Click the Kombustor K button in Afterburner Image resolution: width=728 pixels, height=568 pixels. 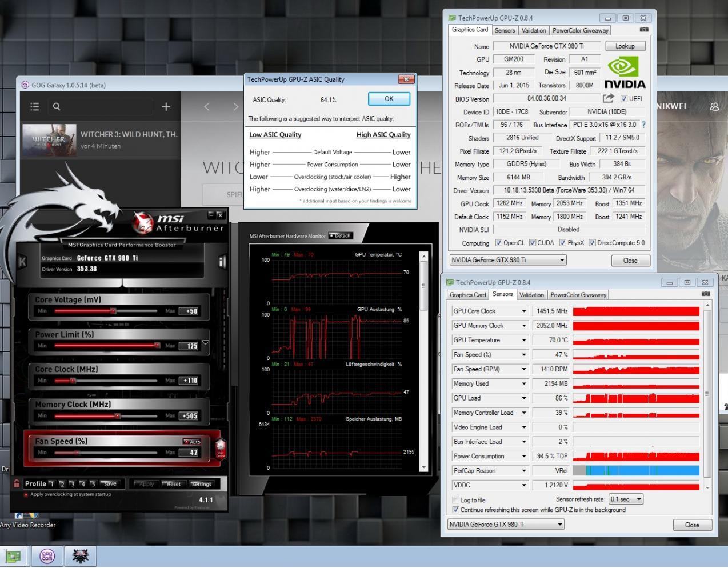[x=23, y=262]
